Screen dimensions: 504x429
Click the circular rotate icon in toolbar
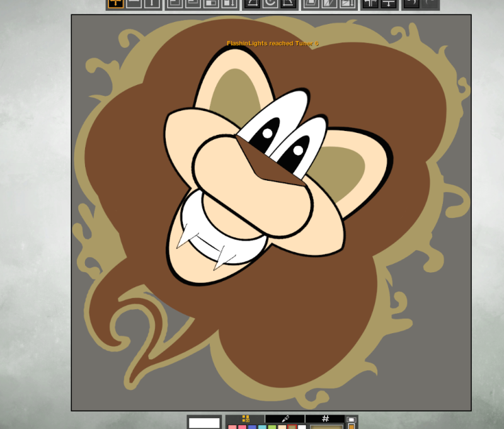(x=270, y=3)
